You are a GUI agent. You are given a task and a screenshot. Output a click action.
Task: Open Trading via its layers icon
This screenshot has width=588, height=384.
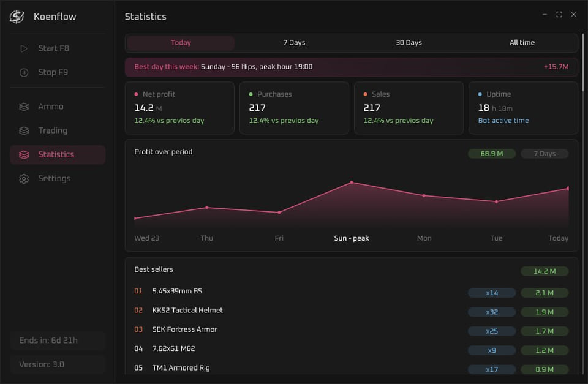tap(24, 131)
